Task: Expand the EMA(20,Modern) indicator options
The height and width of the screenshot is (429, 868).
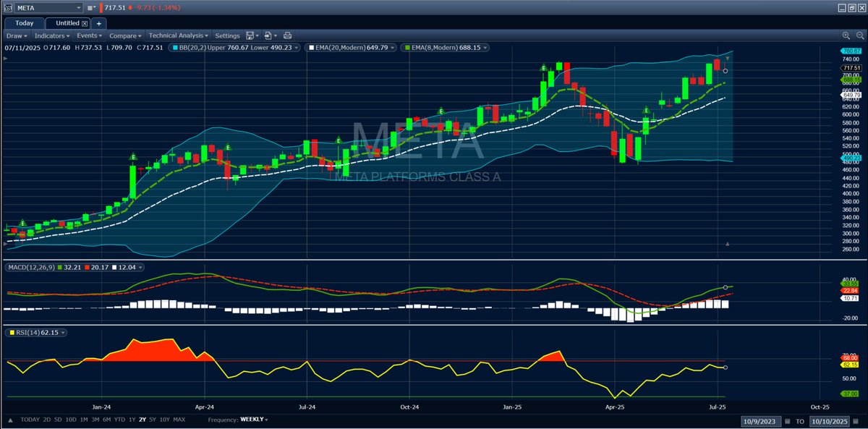Action: point(392,48)
